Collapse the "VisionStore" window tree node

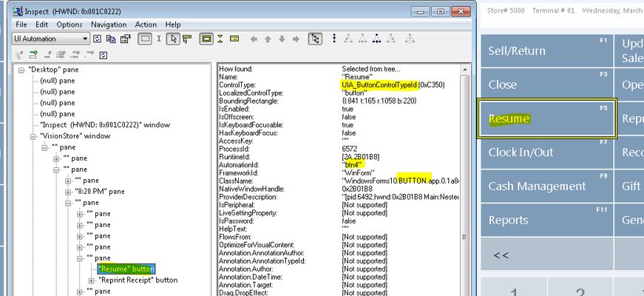pos(33,136)
